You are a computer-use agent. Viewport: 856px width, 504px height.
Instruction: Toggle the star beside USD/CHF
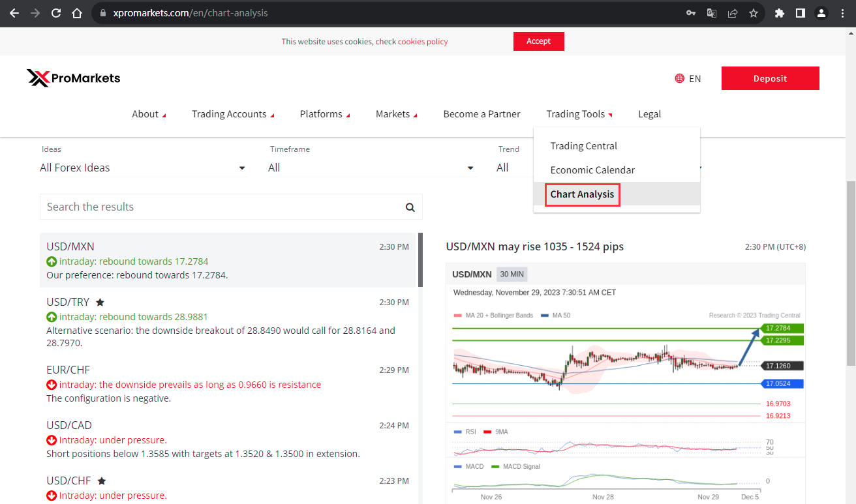[102, 481]
